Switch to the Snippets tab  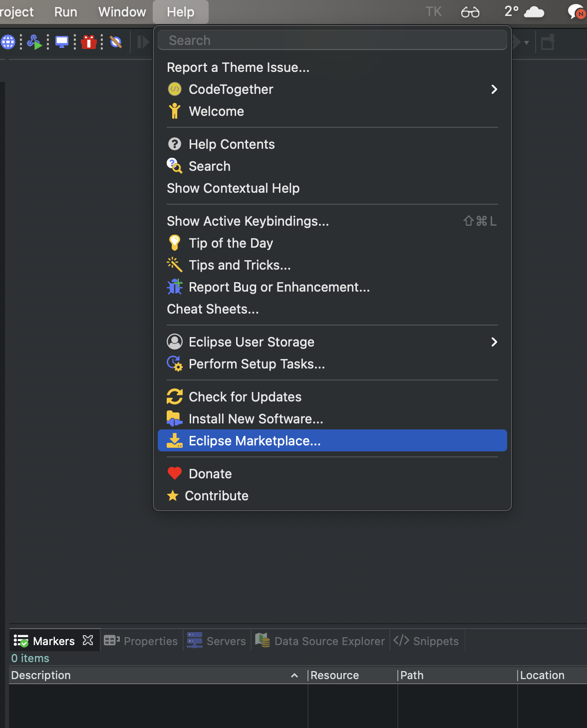click(426, 641)
